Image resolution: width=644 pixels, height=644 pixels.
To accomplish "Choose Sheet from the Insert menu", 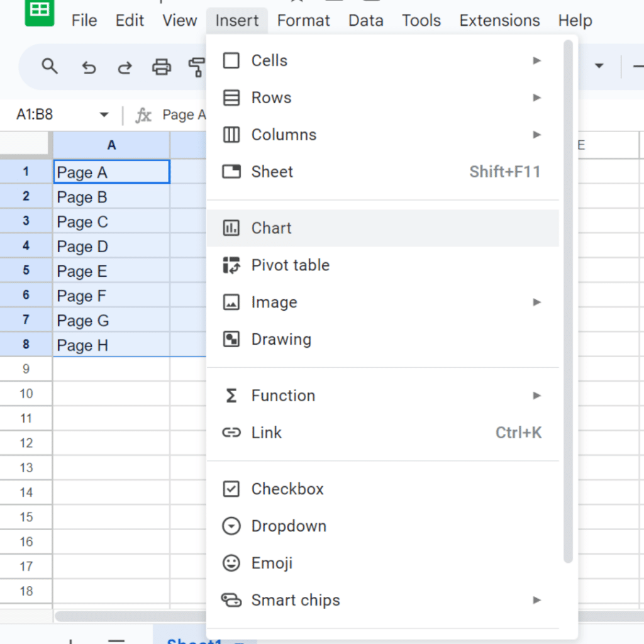I will tap(383, 172).
